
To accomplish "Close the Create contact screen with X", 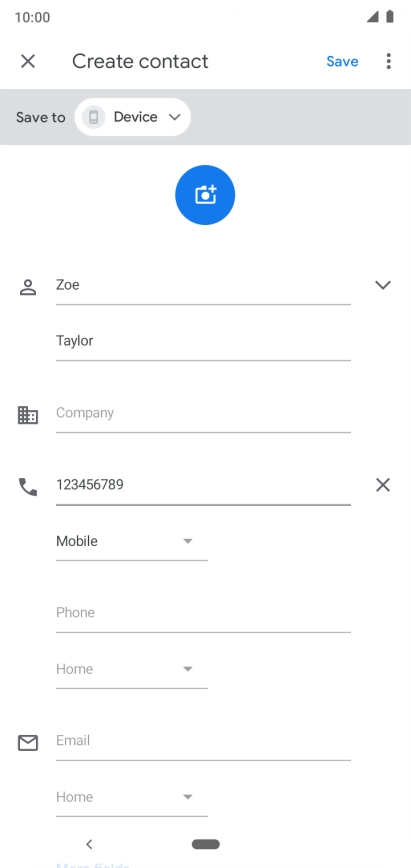I will pos(28,61).
